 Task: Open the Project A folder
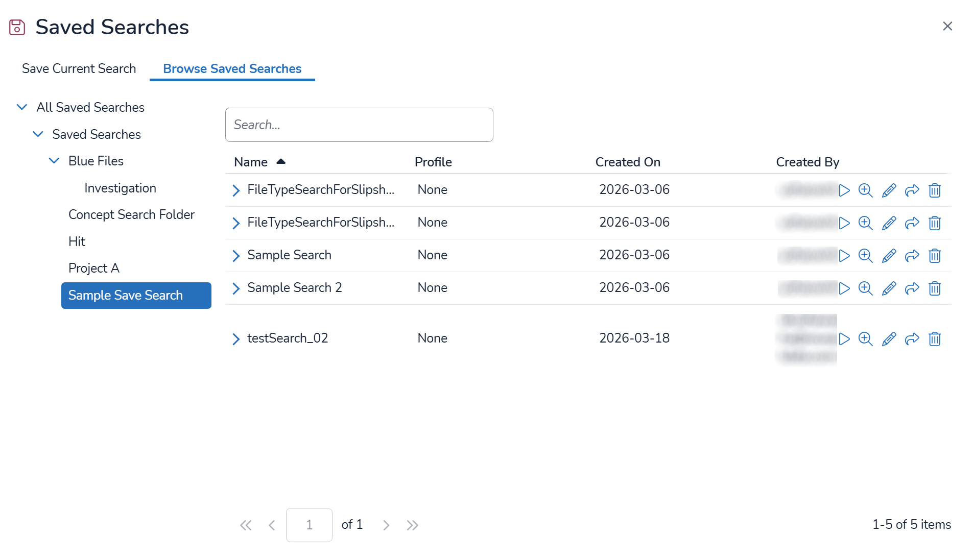pos(93,268)
